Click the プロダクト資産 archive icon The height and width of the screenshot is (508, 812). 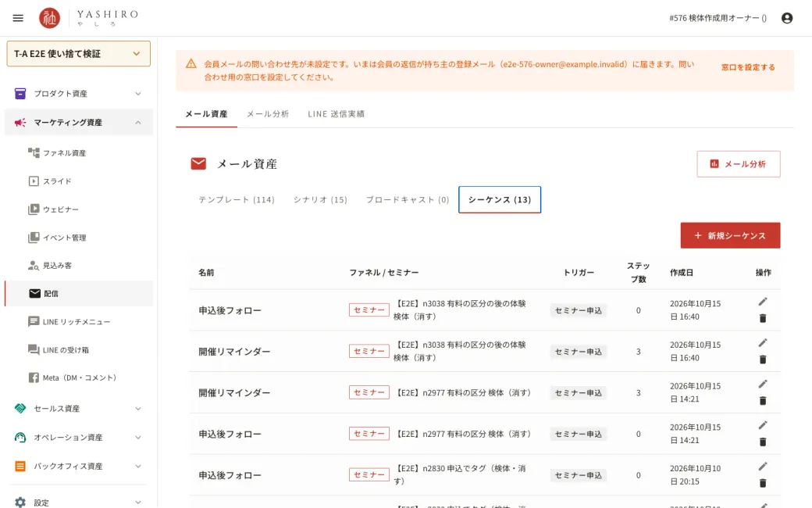[x=20, y=93]
